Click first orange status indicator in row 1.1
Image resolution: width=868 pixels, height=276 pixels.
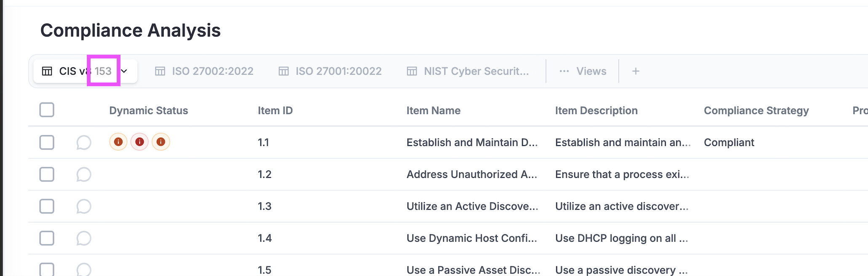(x=118, y=142)
